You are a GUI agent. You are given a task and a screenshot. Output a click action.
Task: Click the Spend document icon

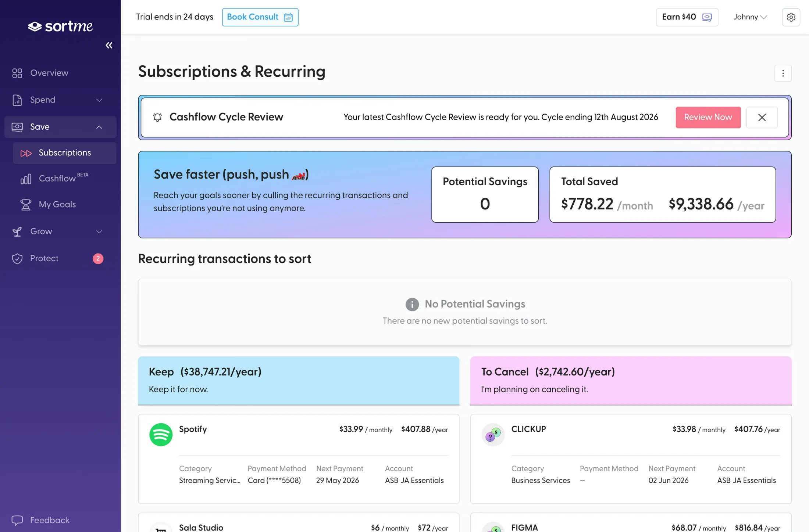pos(17,100)
